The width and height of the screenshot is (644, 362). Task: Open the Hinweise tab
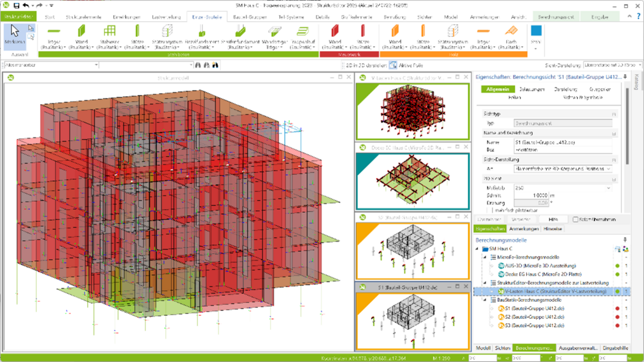tap(553, 229)
